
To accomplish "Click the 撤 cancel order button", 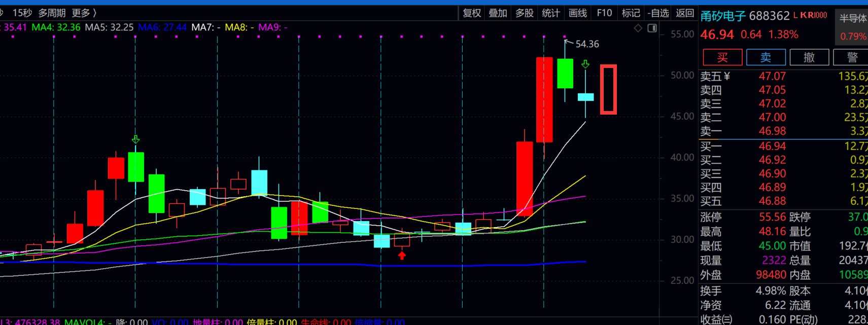I will pyautogui.click(x=809, y=57).
